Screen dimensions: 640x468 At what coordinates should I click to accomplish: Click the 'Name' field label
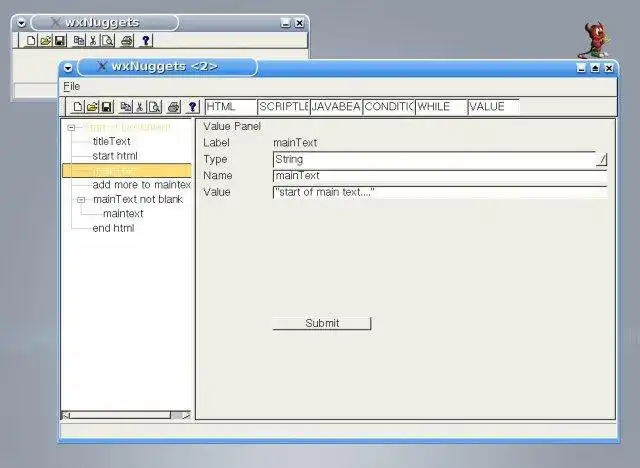[218, 176]
